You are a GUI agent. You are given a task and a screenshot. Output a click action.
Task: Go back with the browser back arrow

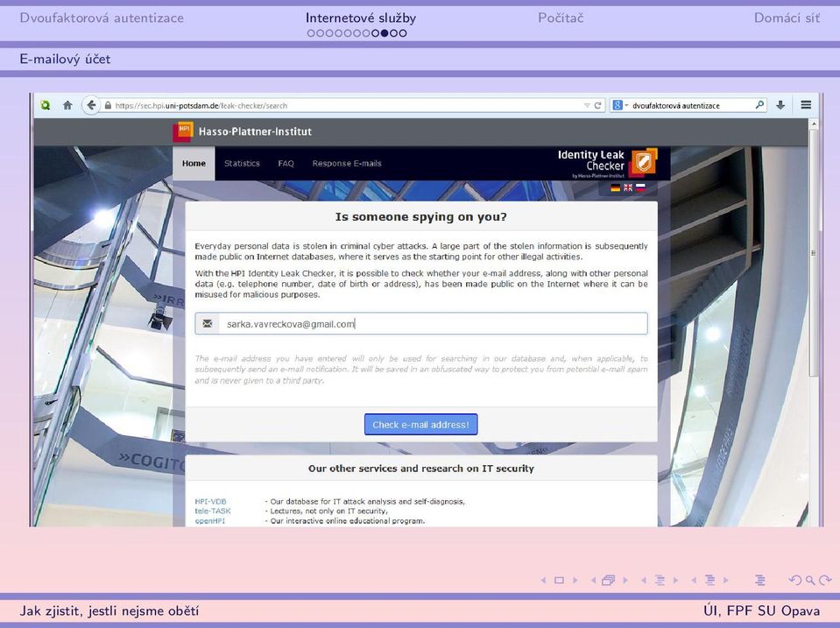coord(91,105)
